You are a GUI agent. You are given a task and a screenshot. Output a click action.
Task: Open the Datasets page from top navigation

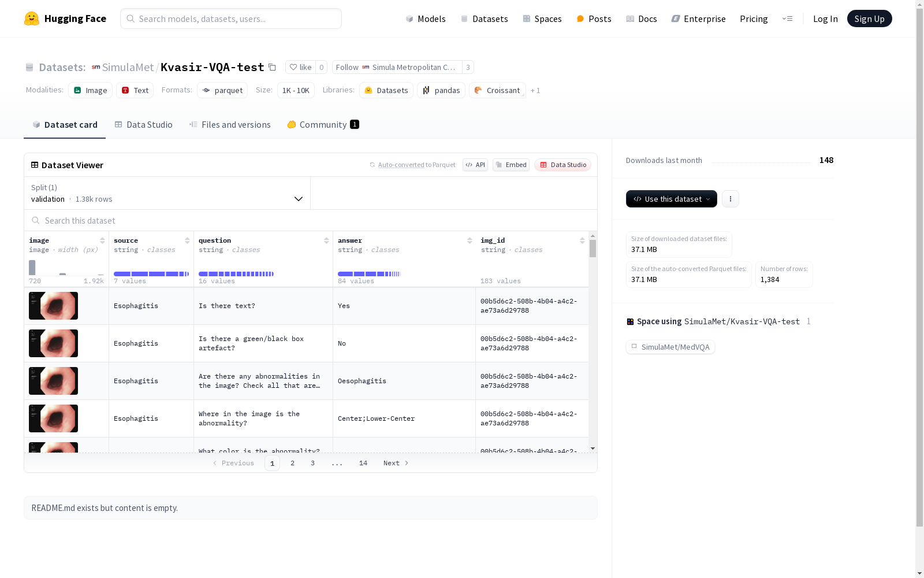tap(484, 18)
